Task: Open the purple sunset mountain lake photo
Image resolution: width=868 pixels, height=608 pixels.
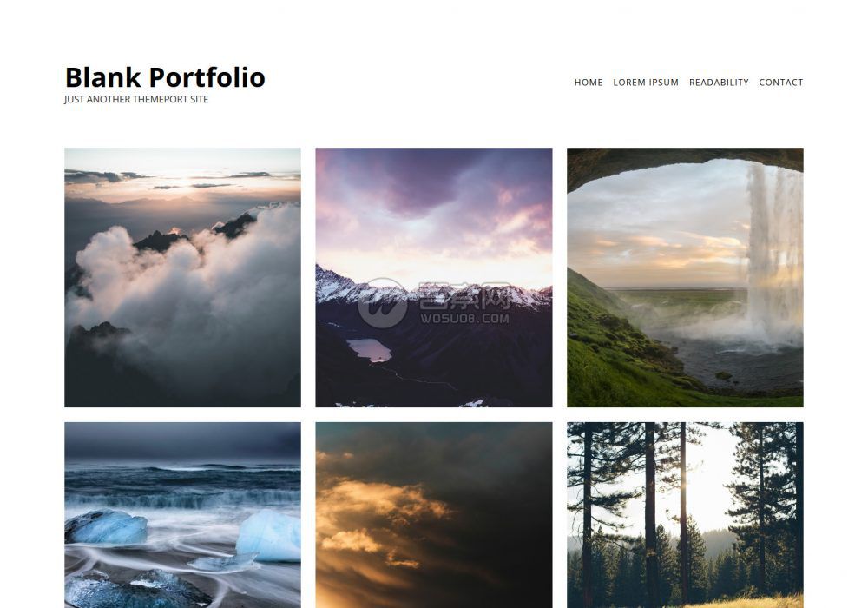Action: [434, 277]
